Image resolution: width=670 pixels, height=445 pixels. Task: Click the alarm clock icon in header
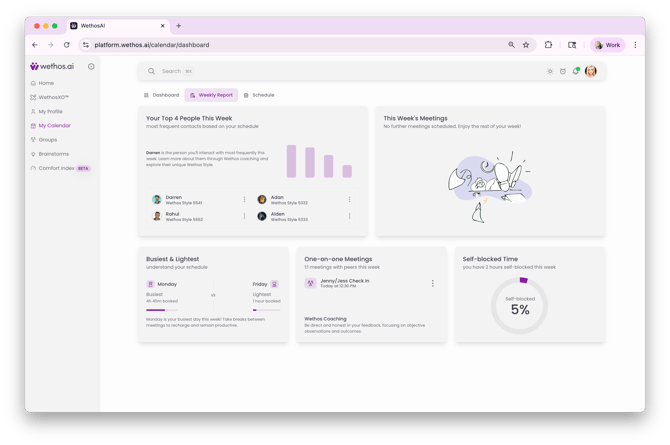coord(563,71)
